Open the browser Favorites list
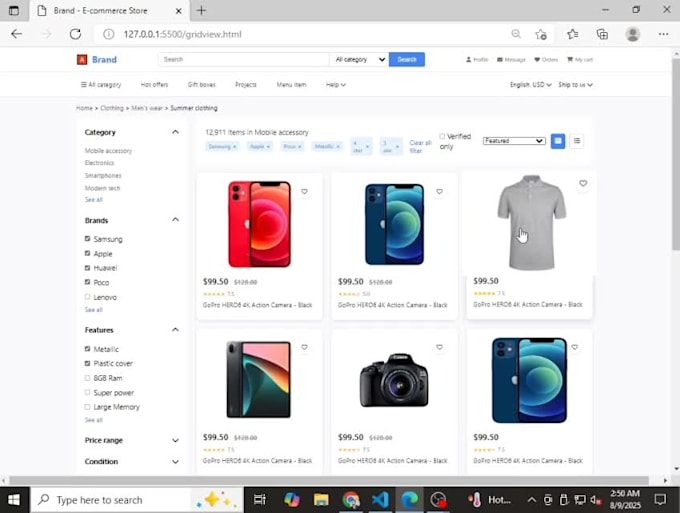This screenshot has height=513, width=680. [572, 34]
